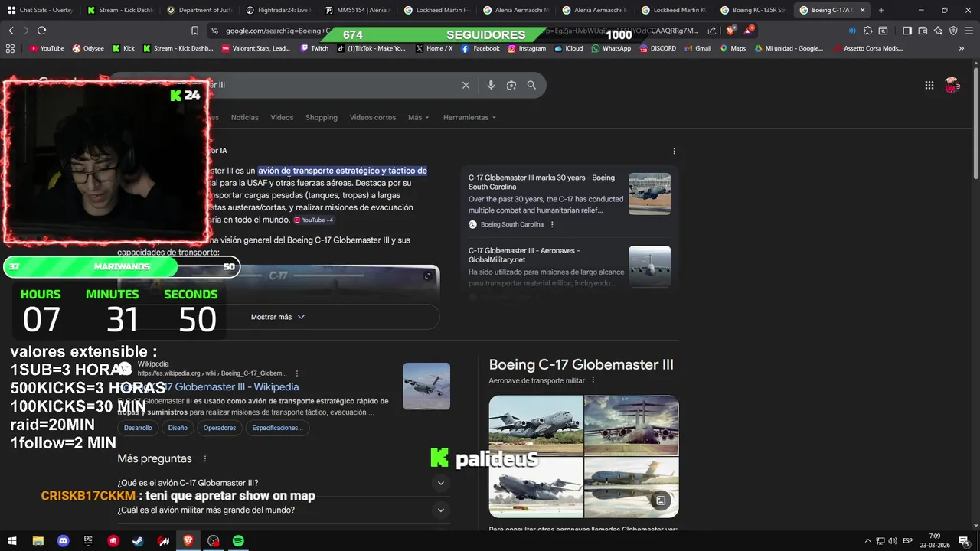This screenshot has width=980, height=551.
Task: Open a new browser tab
Action: 881,10
